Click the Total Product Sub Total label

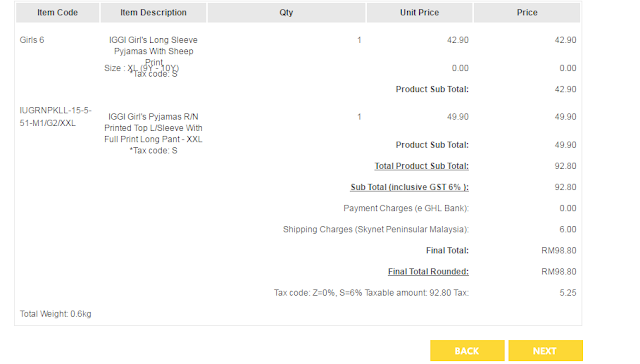[x=422, y=166]
